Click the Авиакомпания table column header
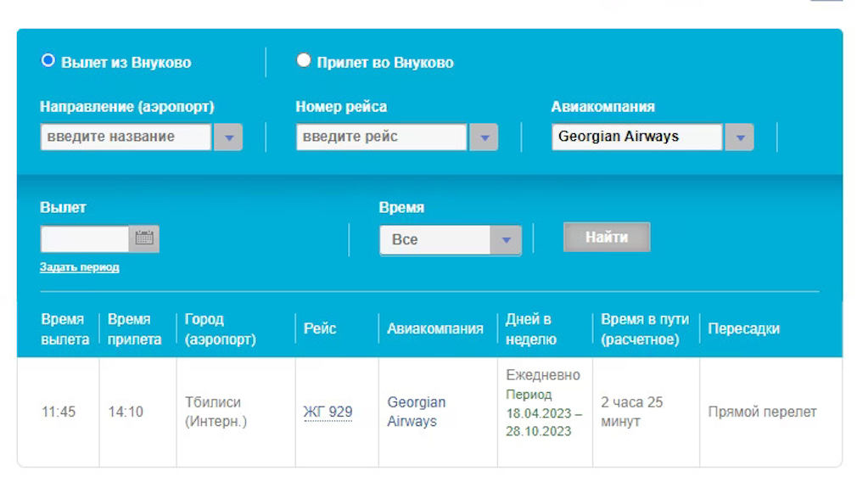Image resolution: width=868 pixels, height=488 pixels. [435, 329]
